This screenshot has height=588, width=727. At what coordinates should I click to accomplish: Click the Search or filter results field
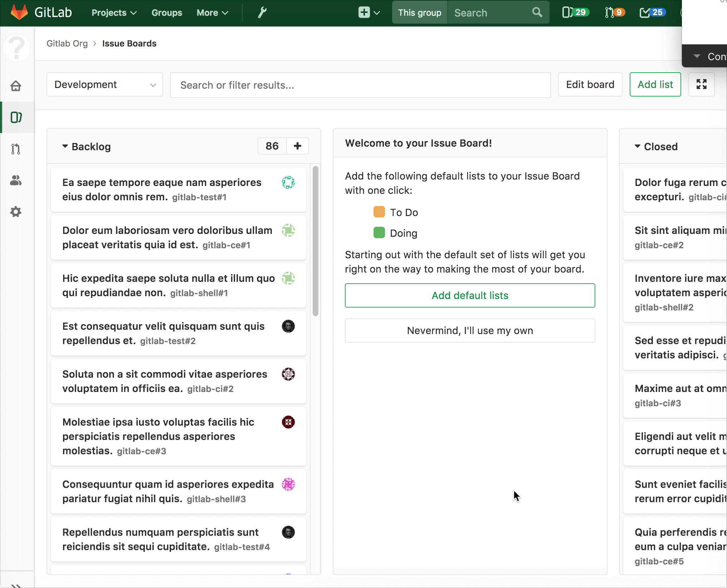point(360,85)
